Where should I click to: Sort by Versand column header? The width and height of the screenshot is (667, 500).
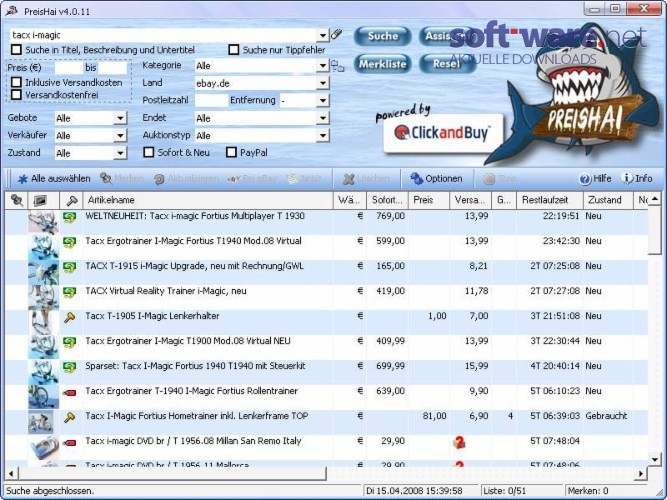pos(470,200)
